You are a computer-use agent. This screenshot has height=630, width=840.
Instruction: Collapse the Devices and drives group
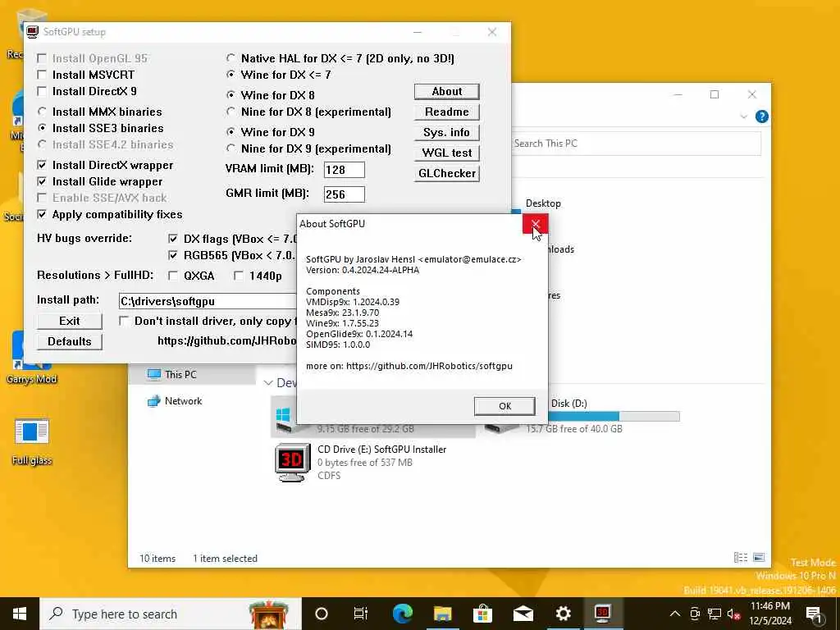tap(268, 382)
